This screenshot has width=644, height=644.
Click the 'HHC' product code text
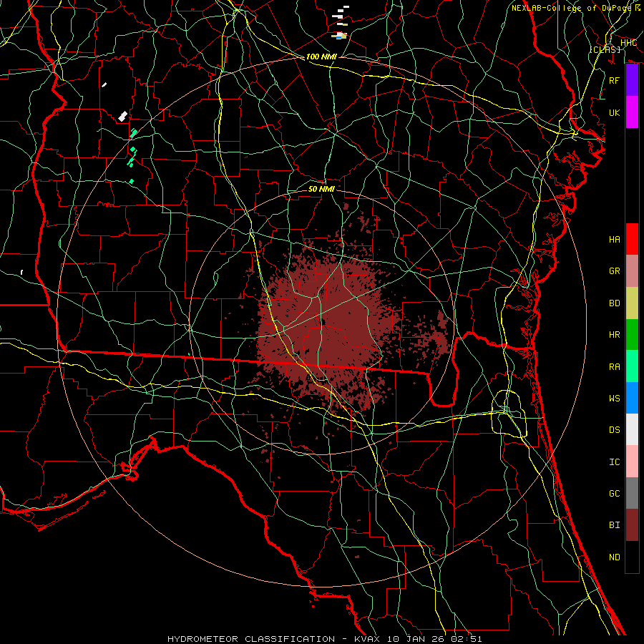click(628, 43)
